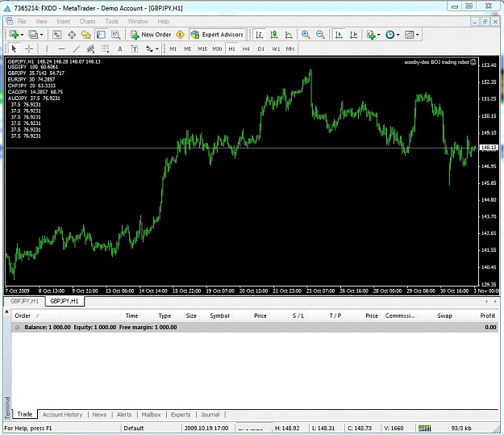Viewport: 504px width, 435px height.
Task: Select the Text tool A
Action: (x=120, y=49)
